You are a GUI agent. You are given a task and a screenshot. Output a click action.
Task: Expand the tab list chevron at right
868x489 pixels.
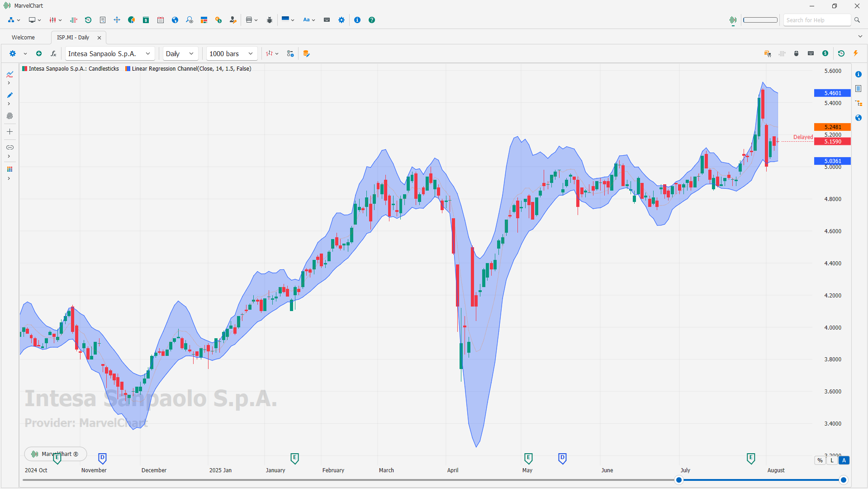pos(860,37)
